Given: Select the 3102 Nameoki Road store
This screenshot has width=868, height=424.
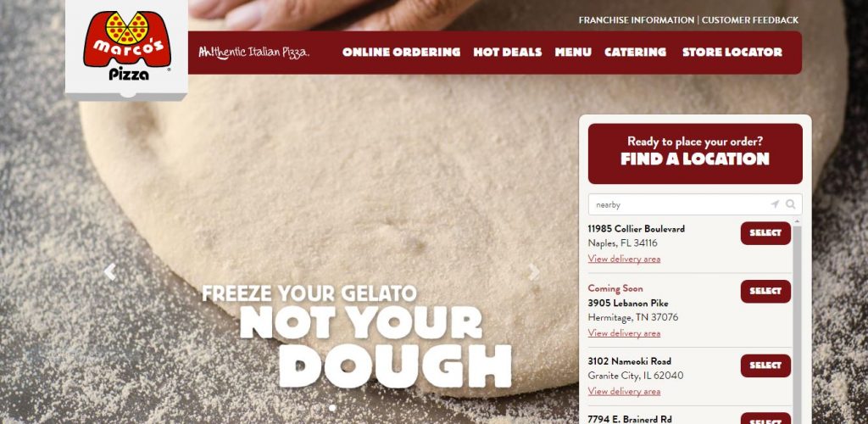Looking at the screenshot, I should click(765, 365).
